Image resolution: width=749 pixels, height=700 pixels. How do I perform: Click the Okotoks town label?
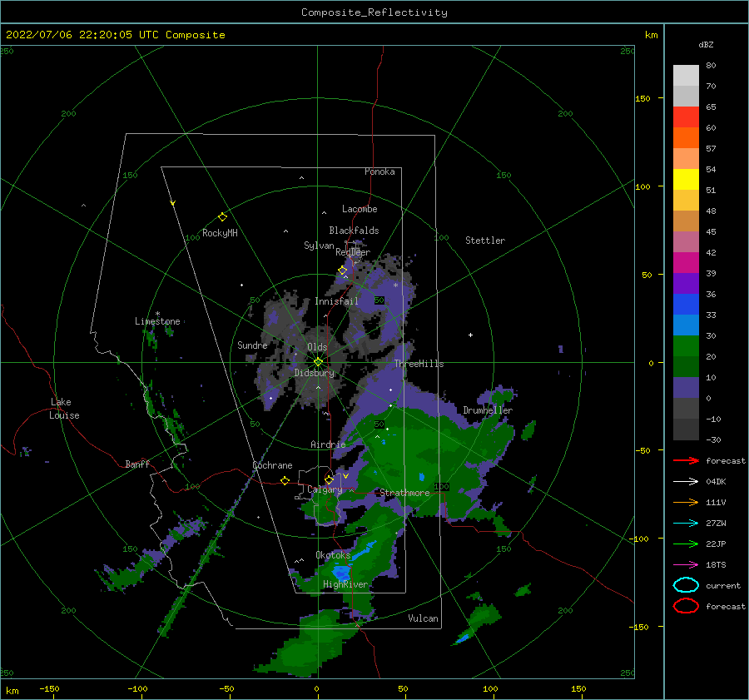333,555
